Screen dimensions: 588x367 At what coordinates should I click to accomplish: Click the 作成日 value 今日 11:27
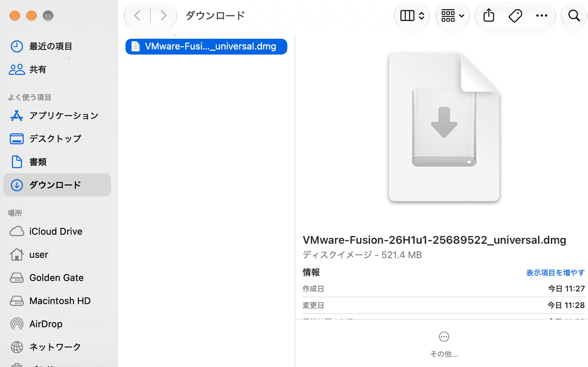point(566,289)
